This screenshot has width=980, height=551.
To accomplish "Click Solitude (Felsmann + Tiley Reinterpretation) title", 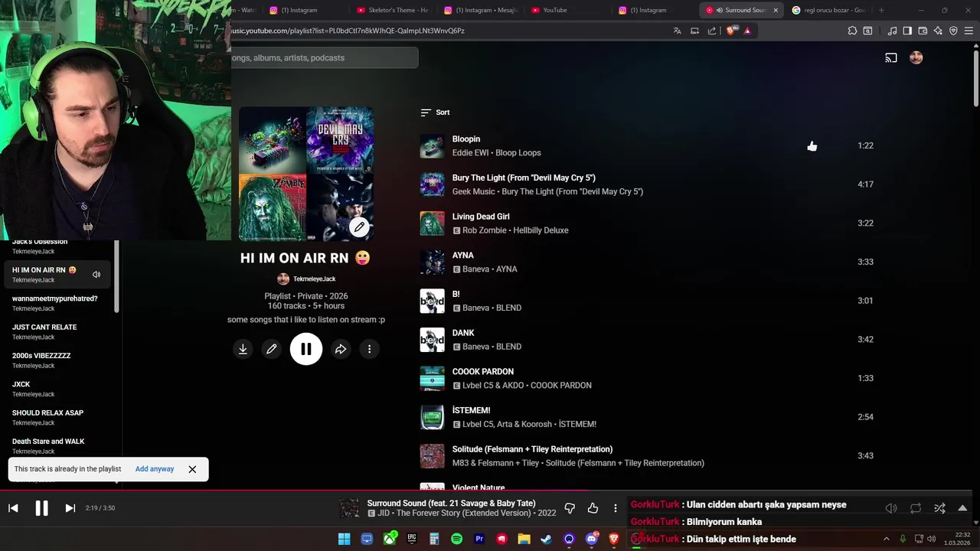I will (532, 449).
